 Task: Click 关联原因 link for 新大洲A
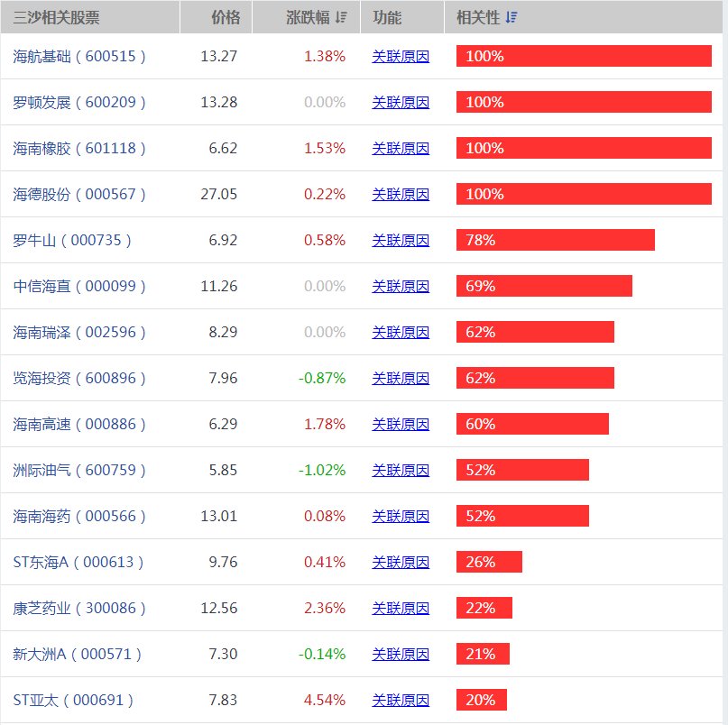click(x=401, y=654)
